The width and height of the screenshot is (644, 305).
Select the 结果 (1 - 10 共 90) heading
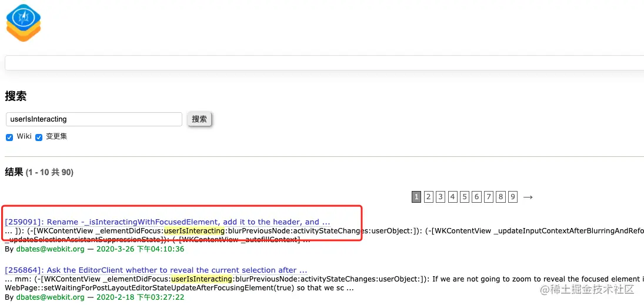39,172
